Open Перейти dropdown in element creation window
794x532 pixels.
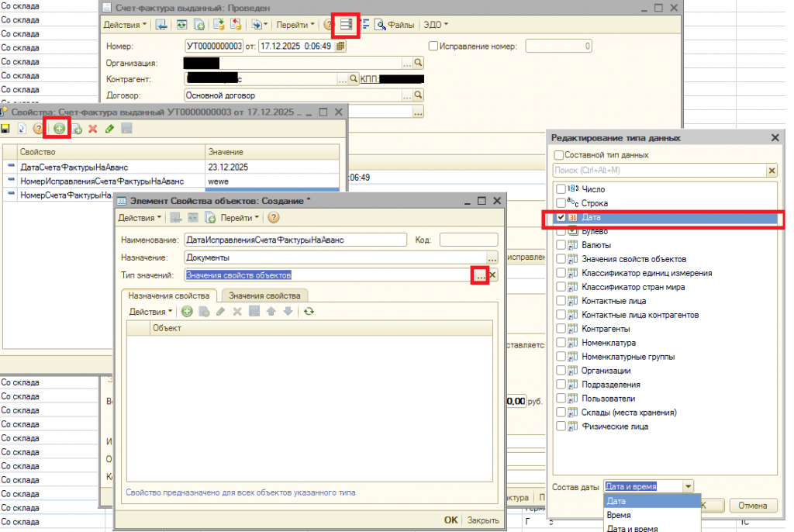[240, 218]
